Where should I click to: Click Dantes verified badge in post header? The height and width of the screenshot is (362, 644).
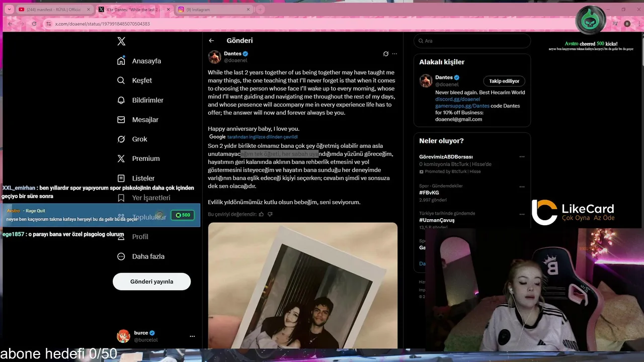[x=246, y=54]
